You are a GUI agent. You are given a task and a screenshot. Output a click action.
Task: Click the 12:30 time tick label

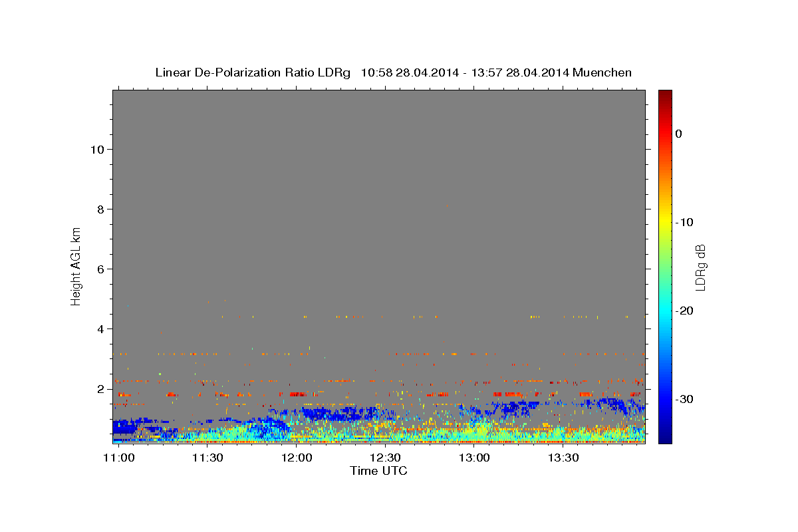tap(385, 458)
